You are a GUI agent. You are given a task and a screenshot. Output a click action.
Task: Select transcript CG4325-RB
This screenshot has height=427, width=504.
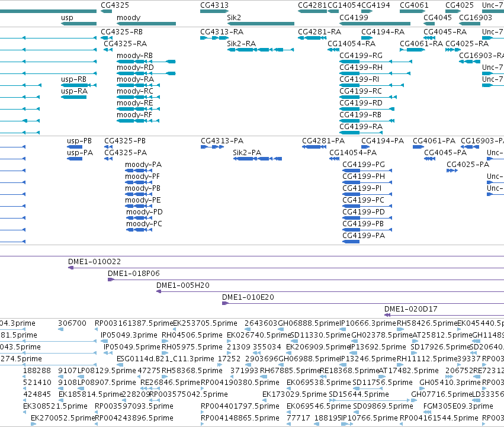pos(122,32)
